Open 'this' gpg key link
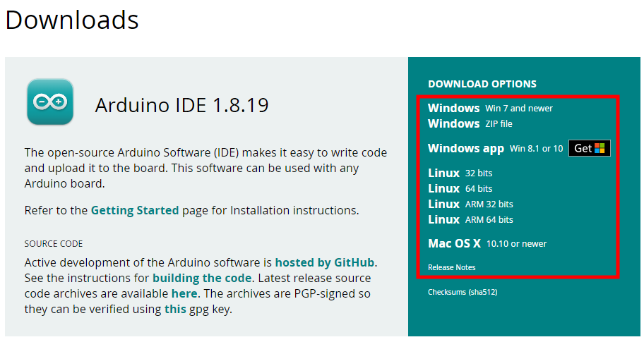 [x=175, y=309]
